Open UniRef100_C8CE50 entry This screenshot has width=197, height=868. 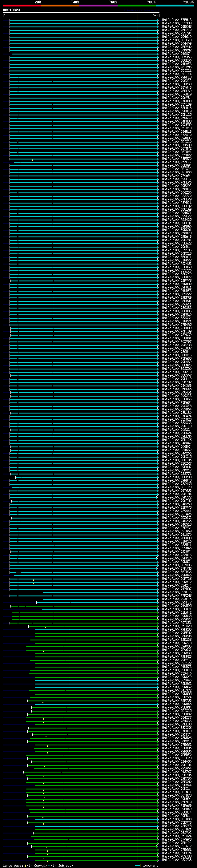click(177, 61)
